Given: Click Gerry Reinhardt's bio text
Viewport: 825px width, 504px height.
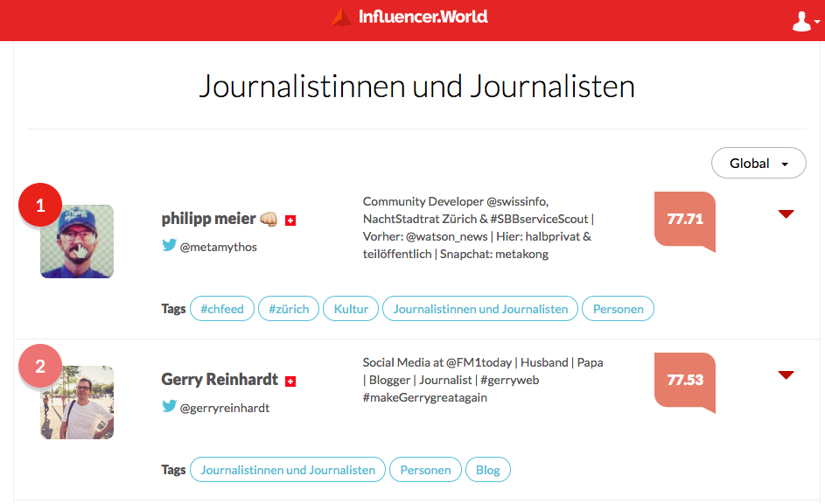Looking at the screenshot, I should [x=483, y=380].
